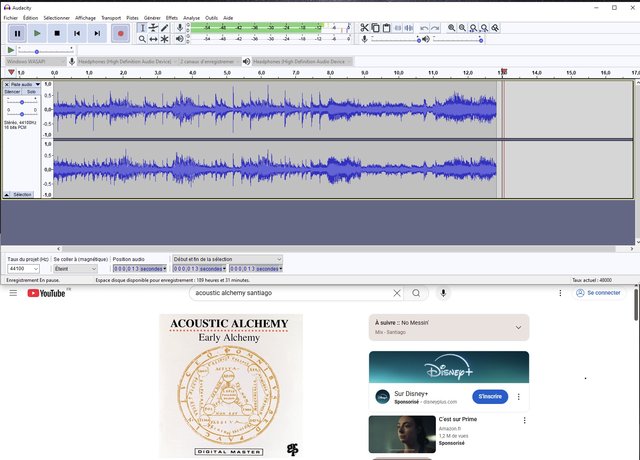Select the Selection (I-beam) tool
The image size is (640, 460).
(142, 28)
